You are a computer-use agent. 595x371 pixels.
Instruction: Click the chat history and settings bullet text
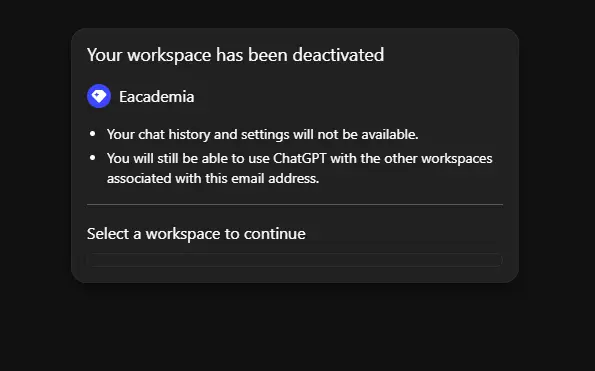coord(263,134)
